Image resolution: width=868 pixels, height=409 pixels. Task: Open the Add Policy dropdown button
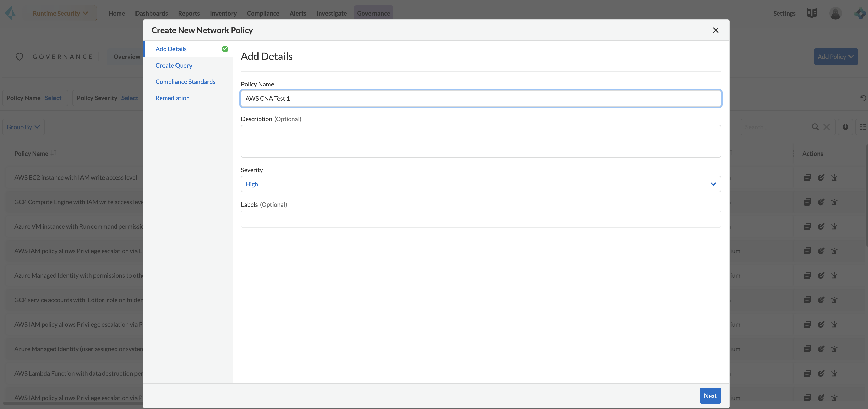coord(836,56)
